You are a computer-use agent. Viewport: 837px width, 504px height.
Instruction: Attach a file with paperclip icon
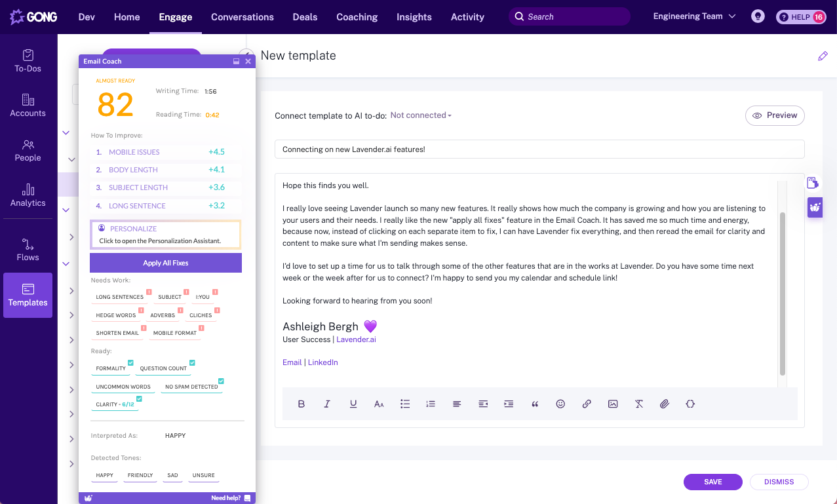[665, 404]
